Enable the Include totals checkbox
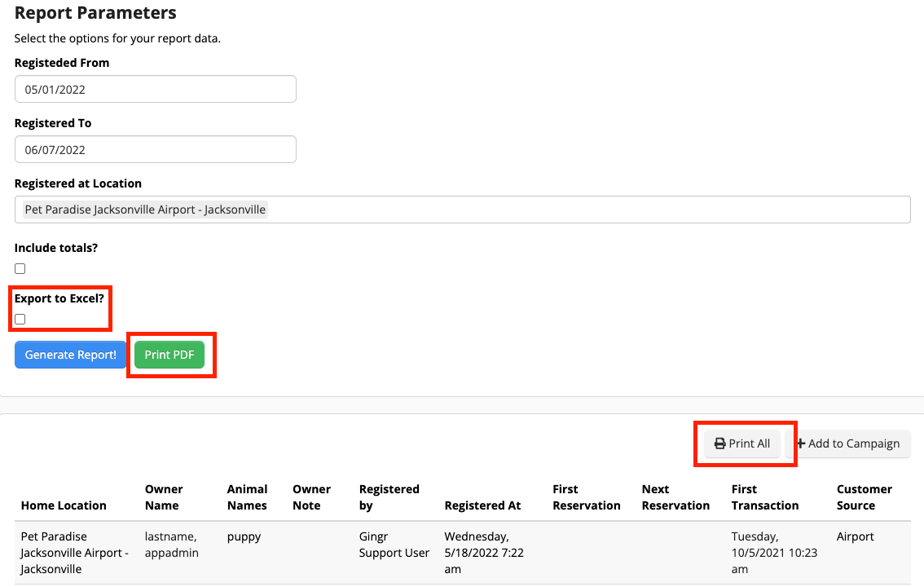This screenshot has width=924, height=587. pyautogui.click(x=19, y=268)
